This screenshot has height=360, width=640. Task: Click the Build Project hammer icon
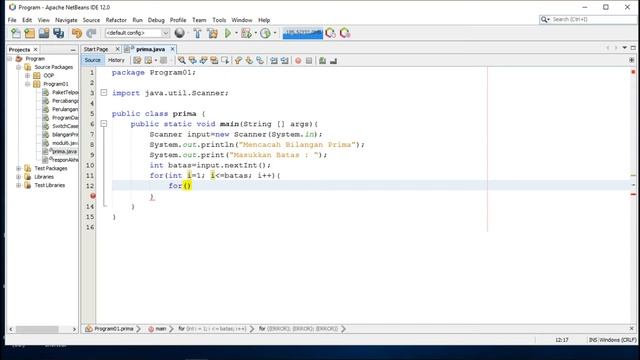point(198,33)
